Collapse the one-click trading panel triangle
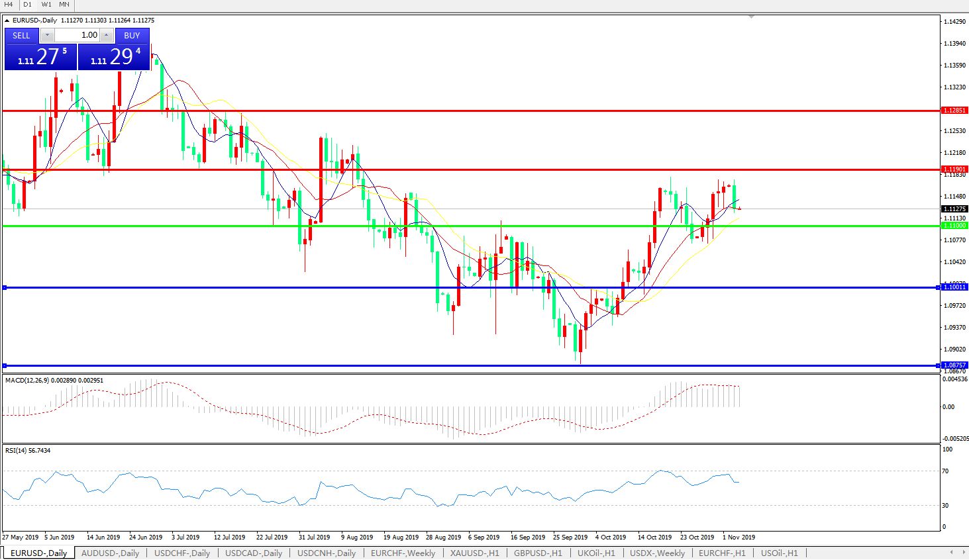This screenshot has width=969, height=560. (7, 21)
